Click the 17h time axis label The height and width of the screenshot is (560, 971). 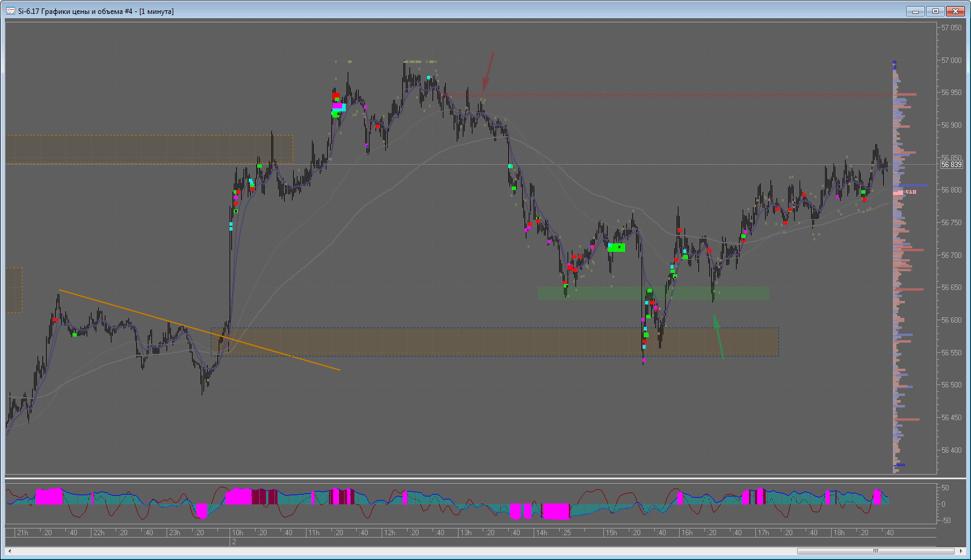click(763, 533)
